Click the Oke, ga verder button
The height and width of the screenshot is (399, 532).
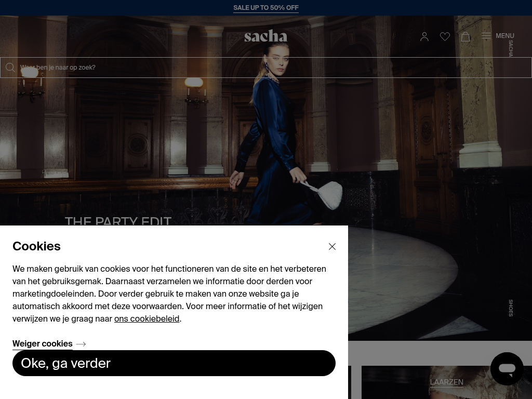tap(174, 363)
